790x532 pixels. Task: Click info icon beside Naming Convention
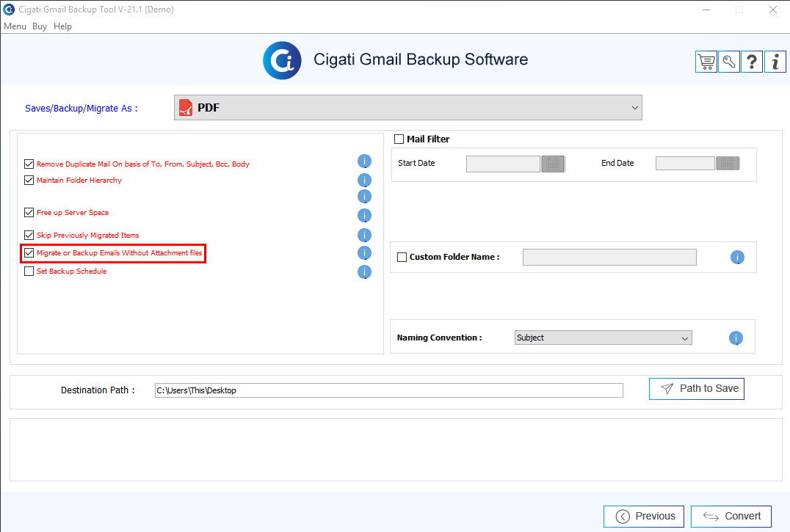[x=736, y=338]
